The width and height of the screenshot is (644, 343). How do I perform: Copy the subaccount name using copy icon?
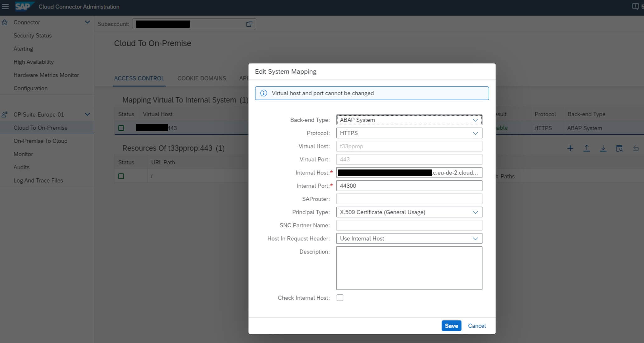249,24
